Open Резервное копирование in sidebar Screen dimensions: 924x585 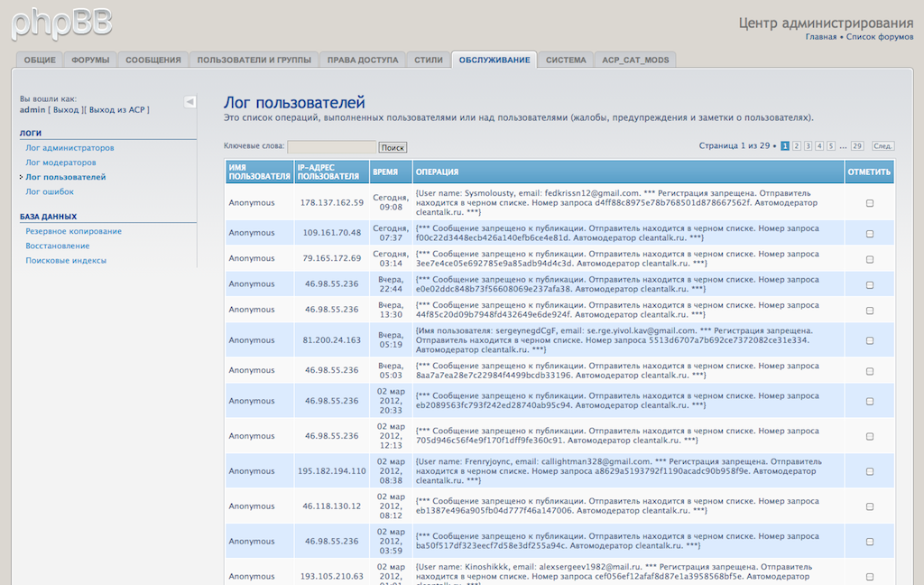[x=73, y=231]
